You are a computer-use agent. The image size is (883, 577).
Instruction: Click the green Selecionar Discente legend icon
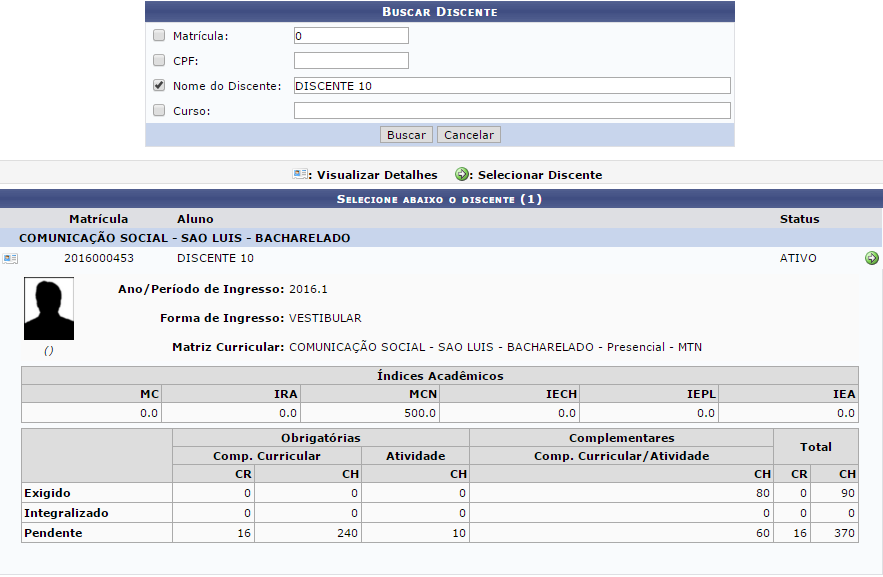461,174
